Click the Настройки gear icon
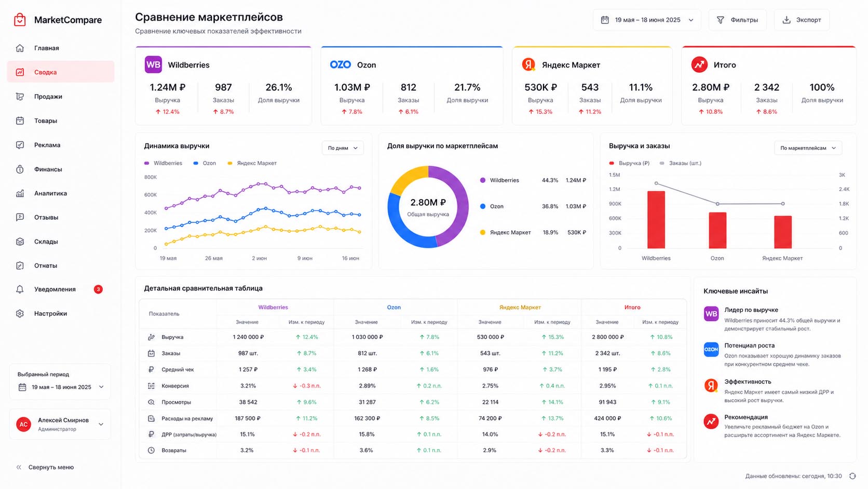868x489 pixels. 20,314
